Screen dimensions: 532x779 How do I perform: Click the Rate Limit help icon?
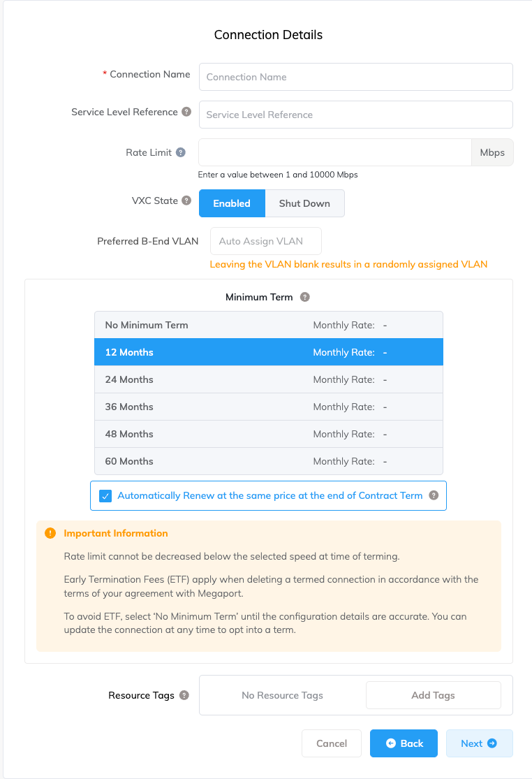click(x=181, y=152)
